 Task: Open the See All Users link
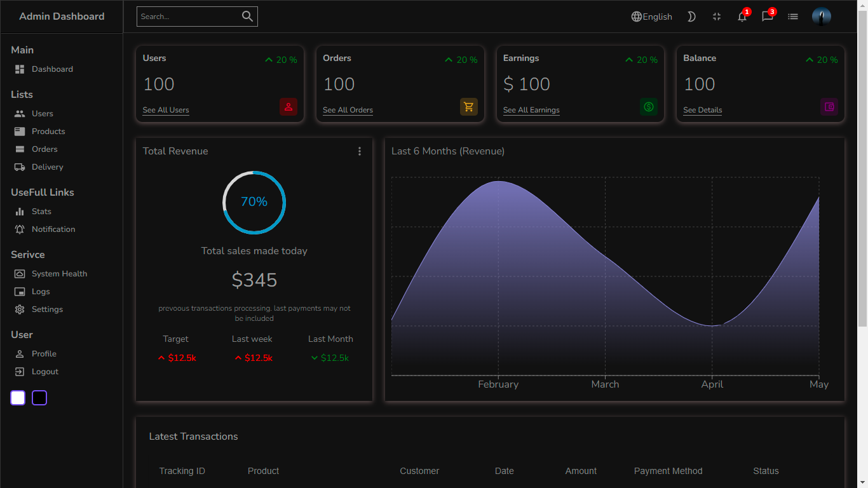(165, 110)
